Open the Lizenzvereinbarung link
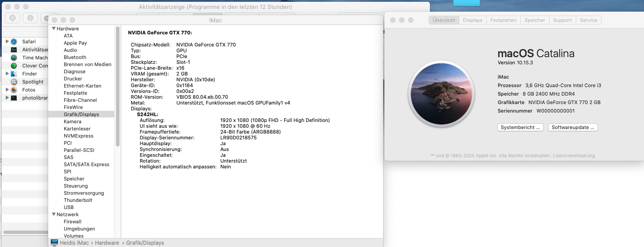The height and width of the screenshot is (247, 644). [x=574, y=156]
